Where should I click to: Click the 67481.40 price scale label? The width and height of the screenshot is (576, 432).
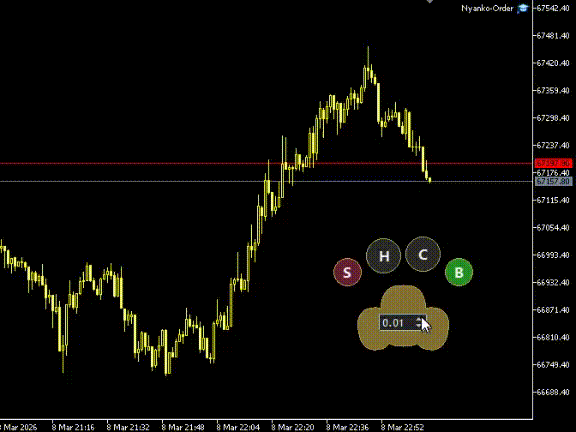[x=553, y=36]
